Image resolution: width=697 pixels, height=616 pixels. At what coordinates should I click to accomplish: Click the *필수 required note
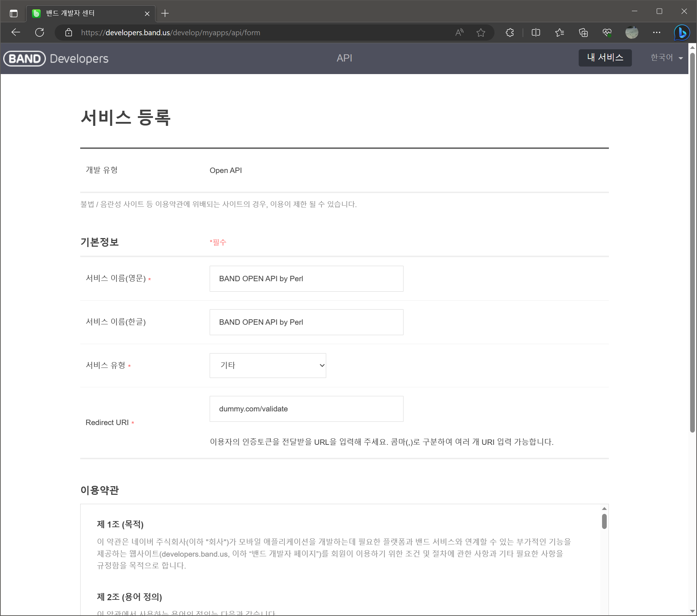[x=218, y=242]
